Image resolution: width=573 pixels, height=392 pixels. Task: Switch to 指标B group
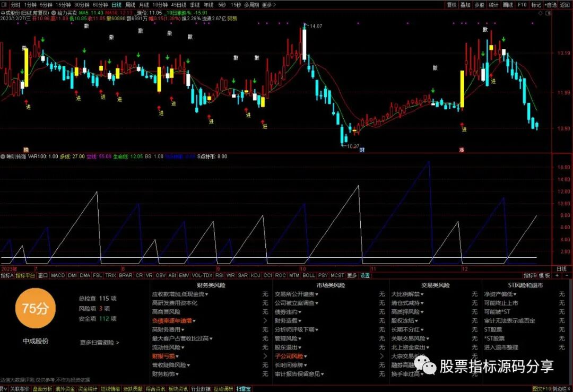click(x=530, y=275)
